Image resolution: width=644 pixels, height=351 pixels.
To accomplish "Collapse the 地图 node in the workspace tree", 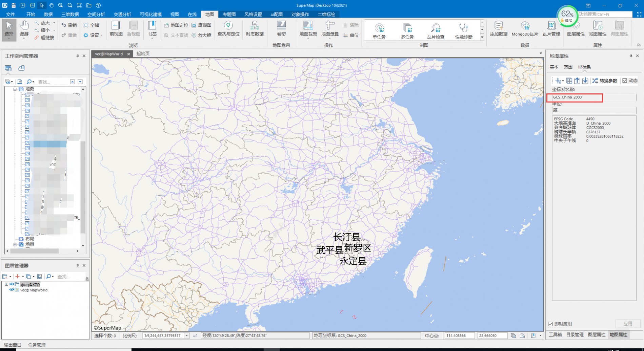I will click(x=15, y=89).
